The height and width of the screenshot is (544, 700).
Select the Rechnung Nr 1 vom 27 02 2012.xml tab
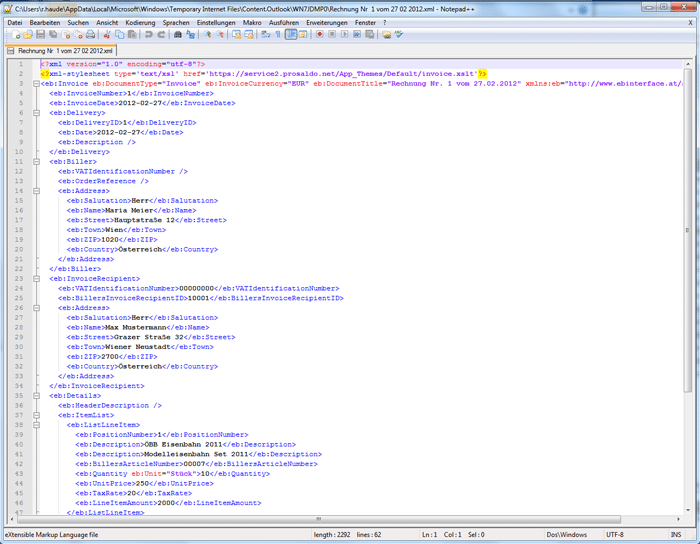(x=62, y=50)
